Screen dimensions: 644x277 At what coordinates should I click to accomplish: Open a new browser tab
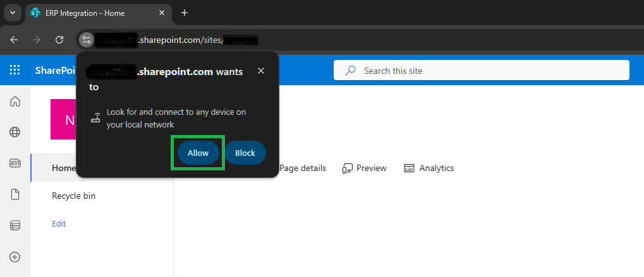tap(185, 13)
